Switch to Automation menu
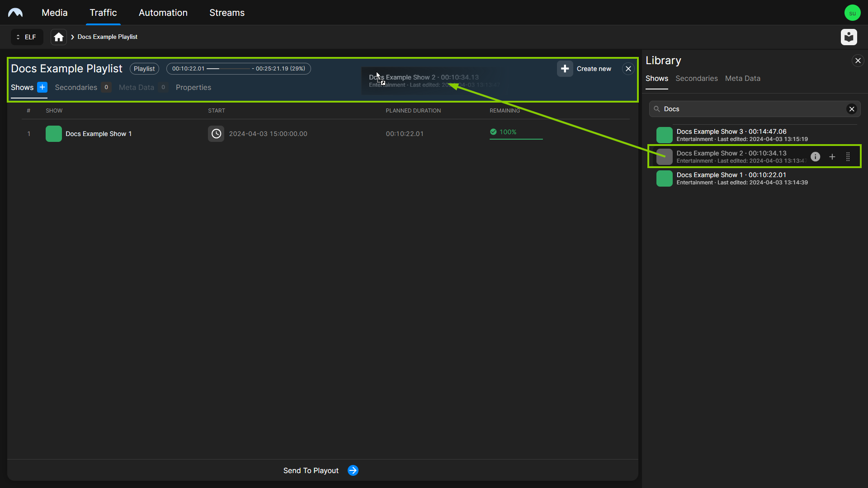868x488 pixels. [163, 13]
